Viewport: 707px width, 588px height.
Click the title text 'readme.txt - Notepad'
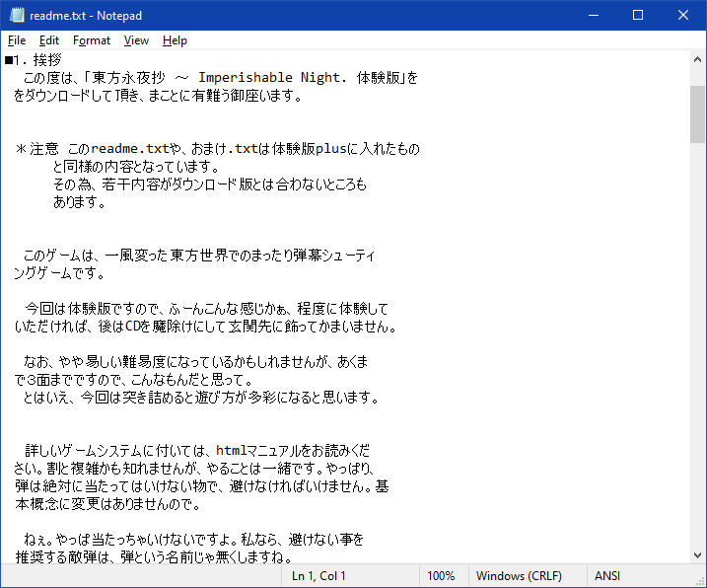(86, 16)
